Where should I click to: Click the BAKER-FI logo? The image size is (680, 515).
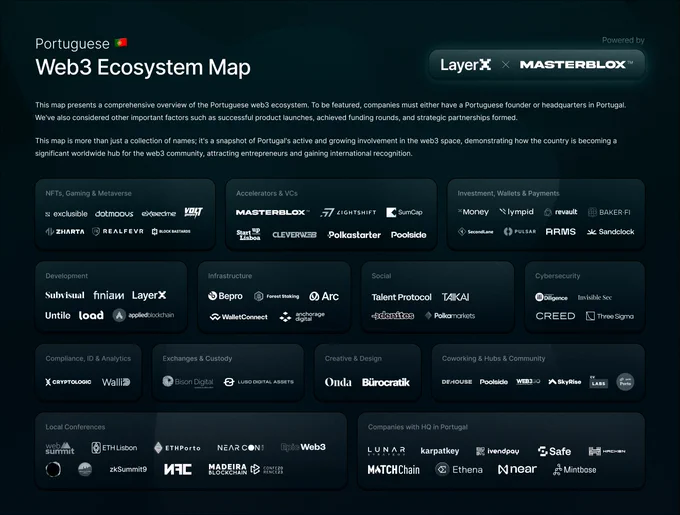click(609, 212)
